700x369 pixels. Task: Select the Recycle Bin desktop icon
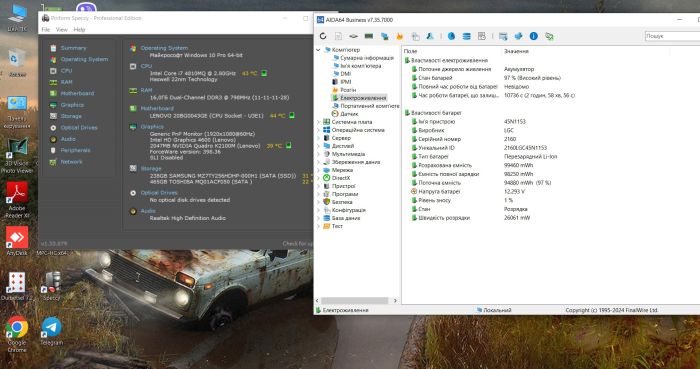click(17, 63)
